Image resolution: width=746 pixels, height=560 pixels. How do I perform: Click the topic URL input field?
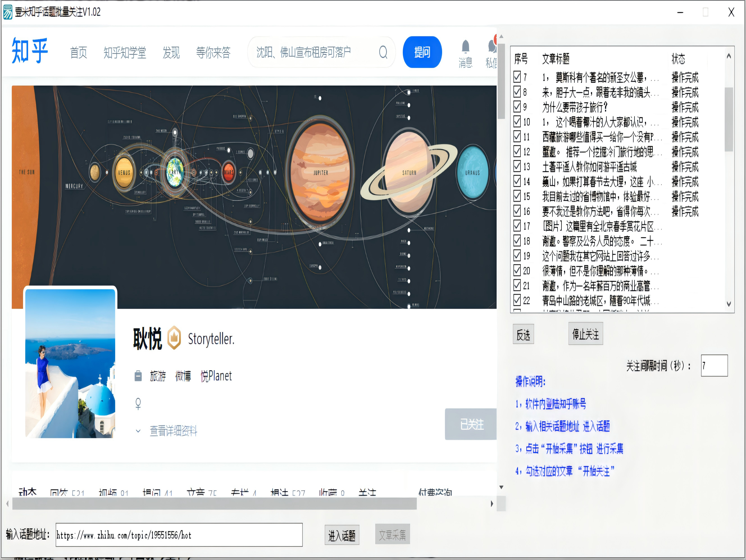click(x=179, y=535)
